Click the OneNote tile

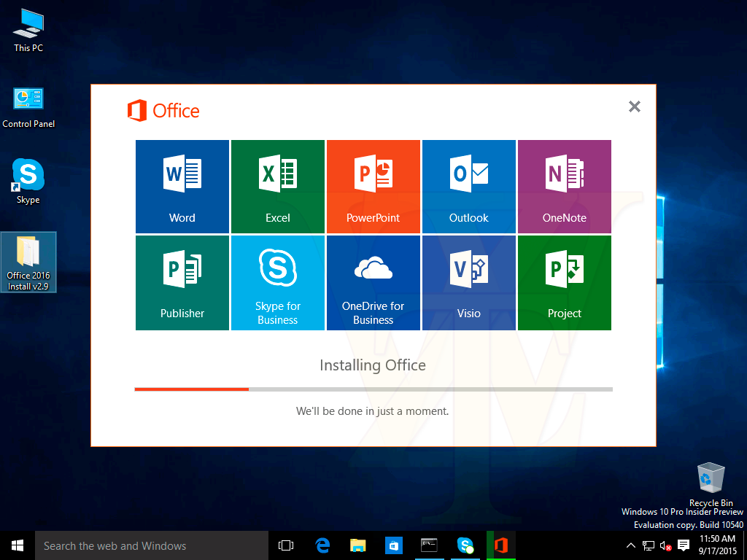565,187
